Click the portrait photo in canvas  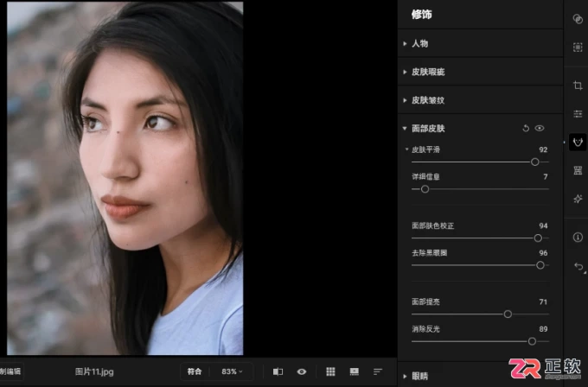tap(125, 178)
